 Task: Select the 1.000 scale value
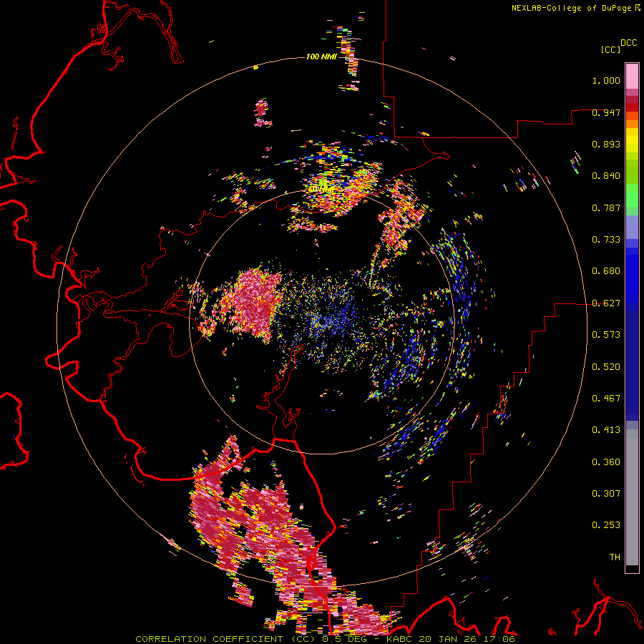(606, 80)
